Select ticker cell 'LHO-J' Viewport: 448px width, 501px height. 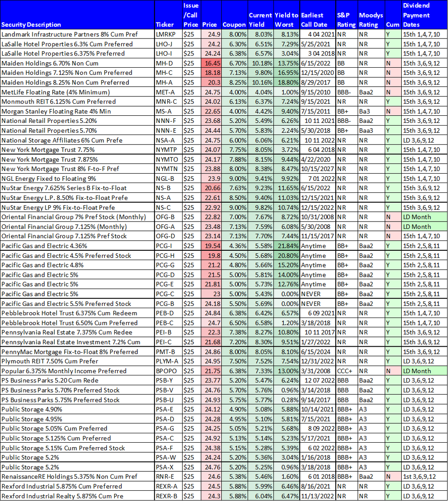(168, 44)
